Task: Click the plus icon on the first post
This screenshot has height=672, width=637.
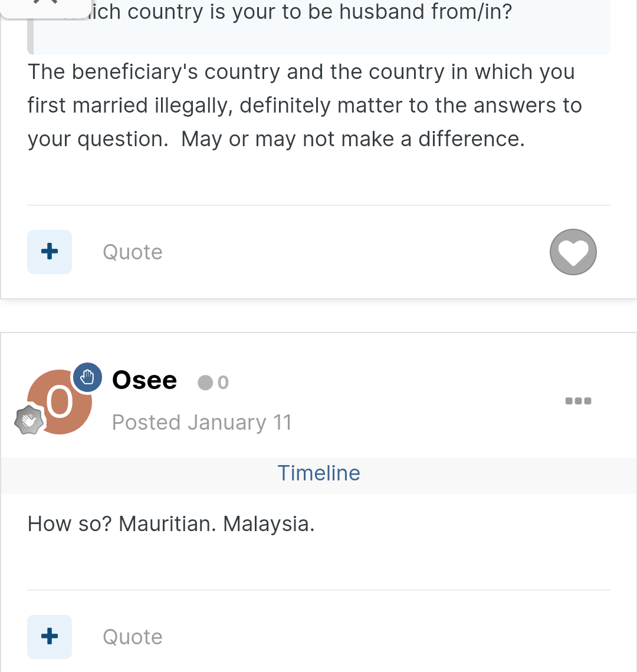Action: click(x=50, y=252)
